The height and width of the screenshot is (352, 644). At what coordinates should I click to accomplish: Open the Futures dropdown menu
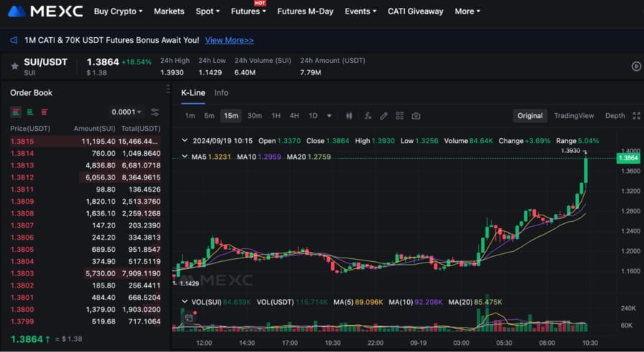coord(248,11)
